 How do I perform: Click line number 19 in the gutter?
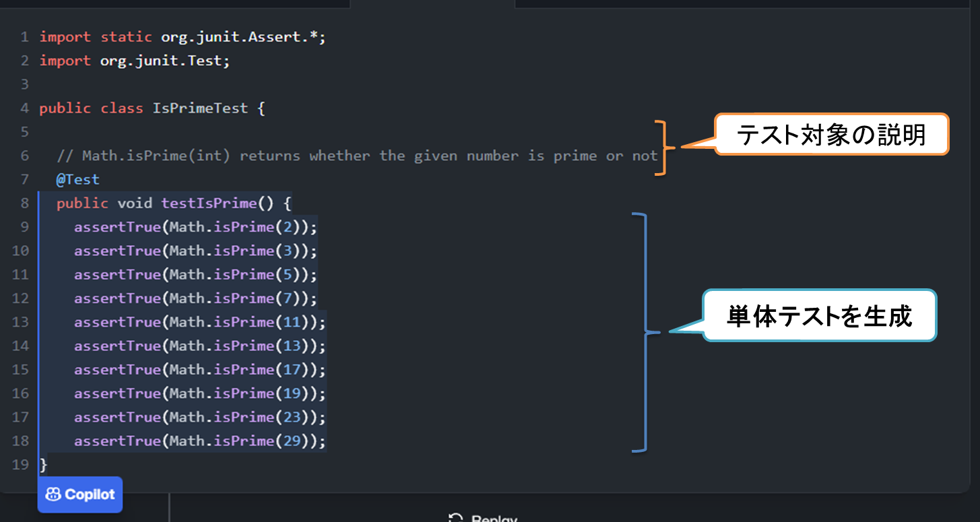(21, 465)
